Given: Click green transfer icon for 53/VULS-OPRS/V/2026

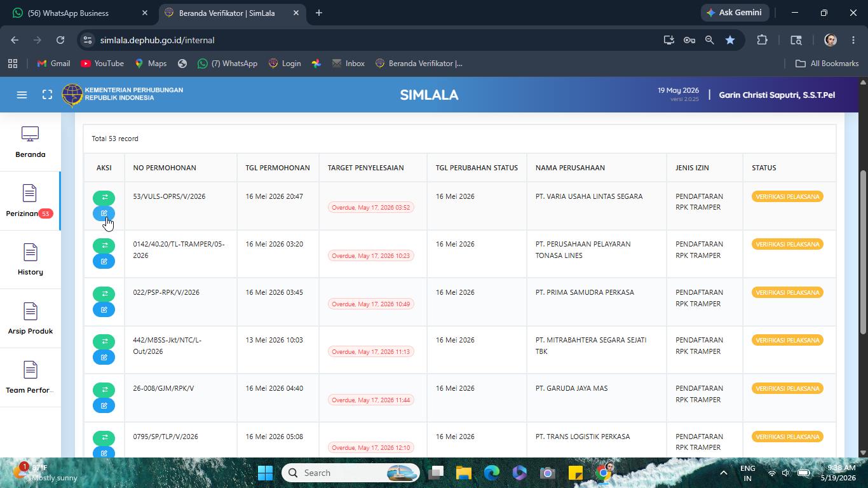Looking at the screenshot, I should tap(104, 198).
